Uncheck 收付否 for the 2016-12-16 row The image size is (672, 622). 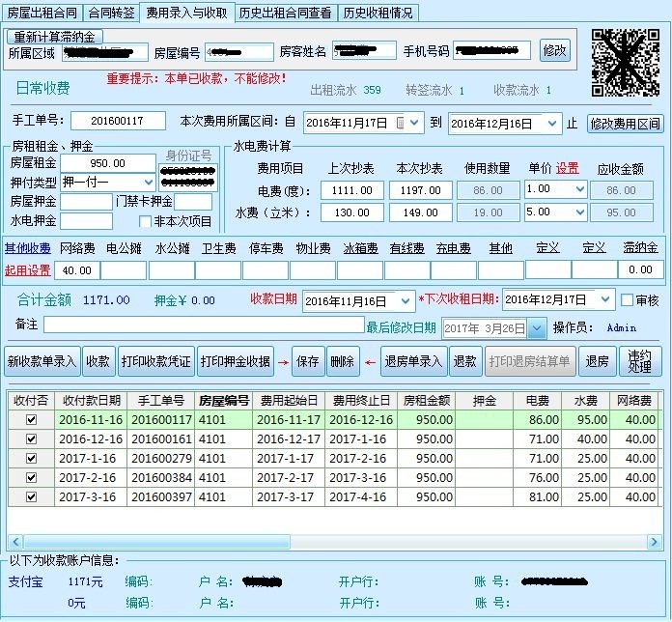click(x=31, y=438)
